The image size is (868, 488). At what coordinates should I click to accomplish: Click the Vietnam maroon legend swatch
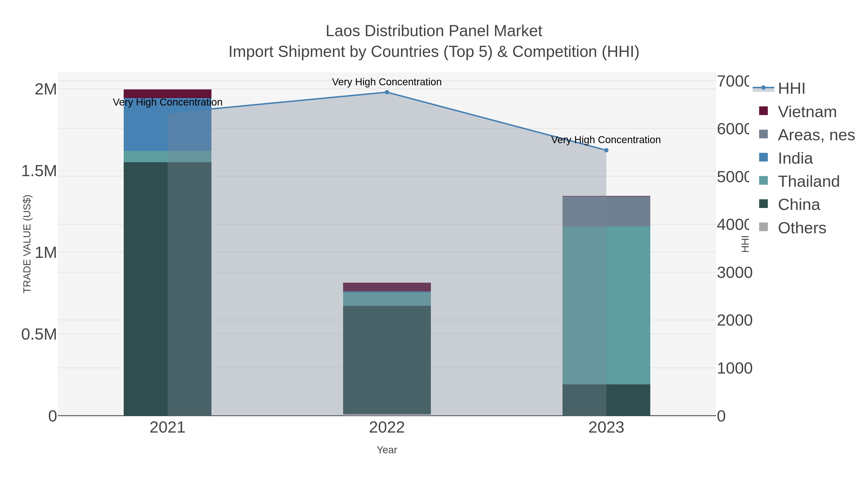point(764,111)
